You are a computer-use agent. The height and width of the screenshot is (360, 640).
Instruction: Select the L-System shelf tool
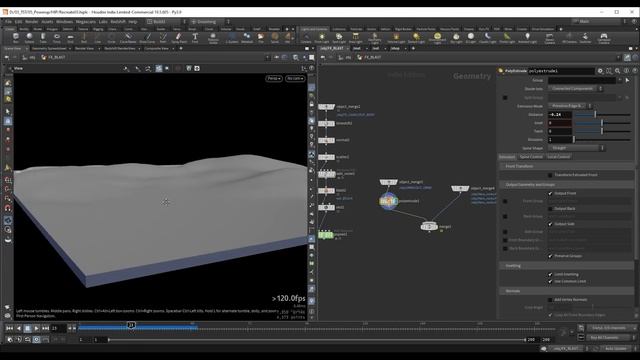(x=232, y=38)
